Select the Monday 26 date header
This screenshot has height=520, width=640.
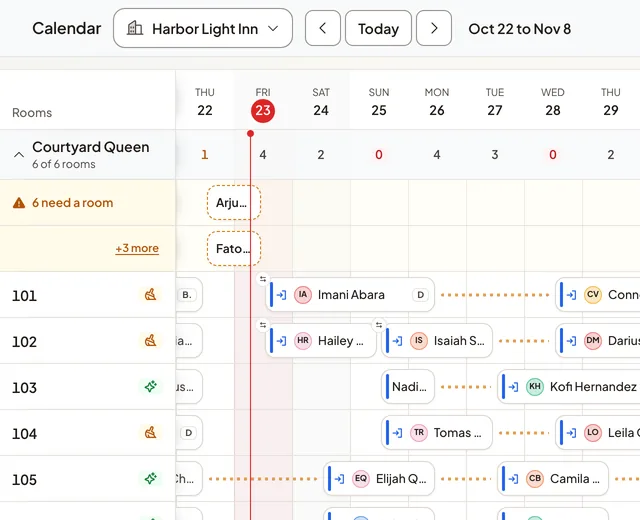point(437,102)
